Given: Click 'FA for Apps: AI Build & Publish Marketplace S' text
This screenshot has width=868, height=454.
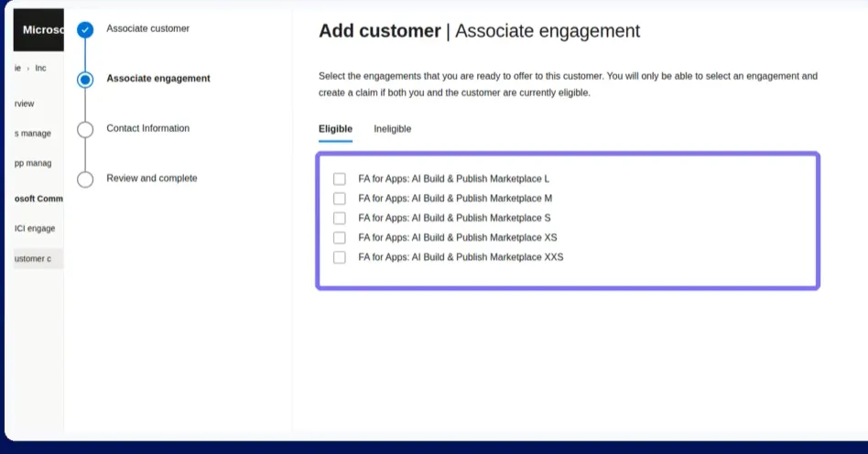Looking at the screenshot, I should point(454,218).
